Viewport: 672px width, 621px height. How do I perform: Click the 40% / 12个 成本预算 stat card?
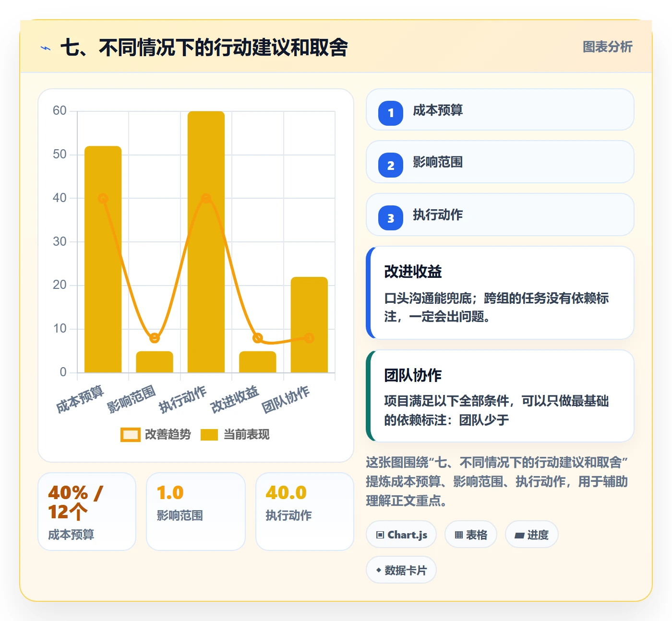[87, 512]
